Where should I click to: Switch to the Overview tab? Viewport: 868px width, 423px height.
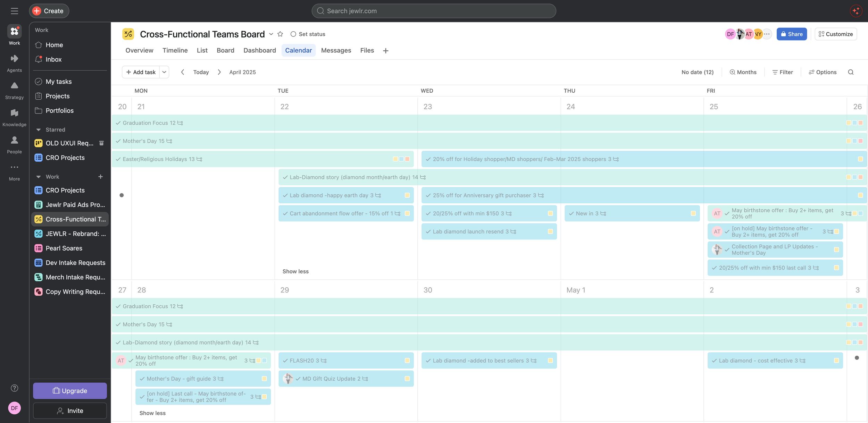coord(139,50)
